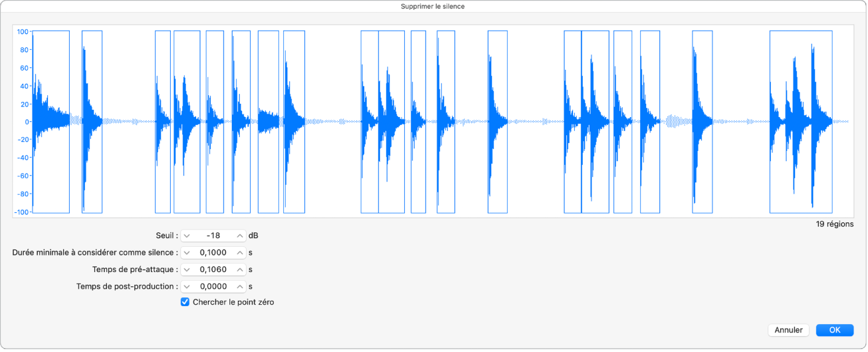Viewport: 868px width, 352px height.
Task: Select the post-production field showing 0,0000
Action: click(x=213, y=287)
